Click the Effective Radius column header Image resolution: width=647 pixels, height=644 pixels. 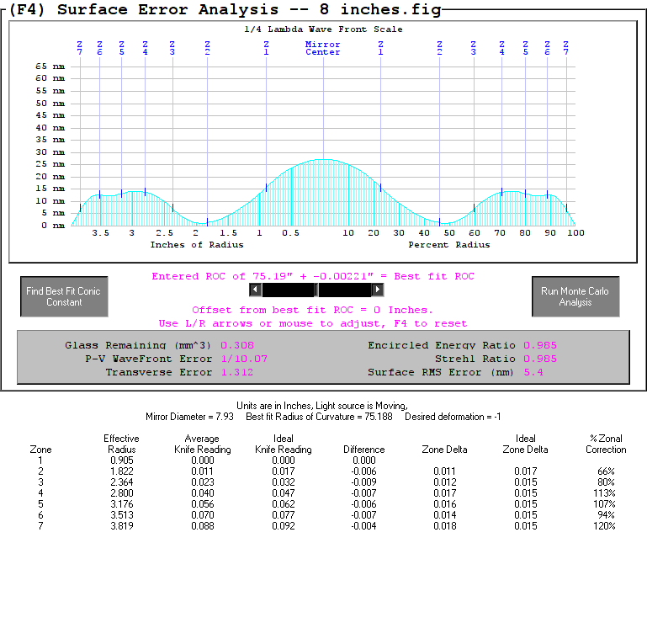[x=121, y=444]
